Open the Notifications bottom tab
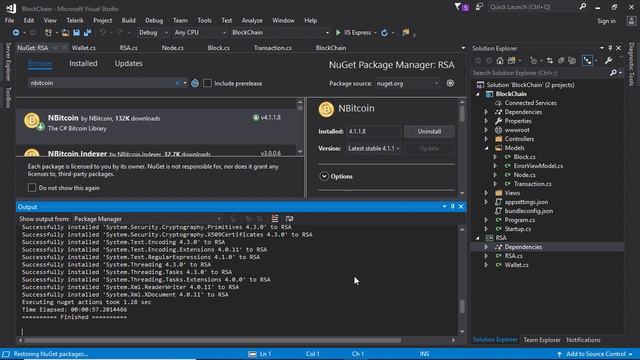The image size is (640, 360). click(583, 340)
